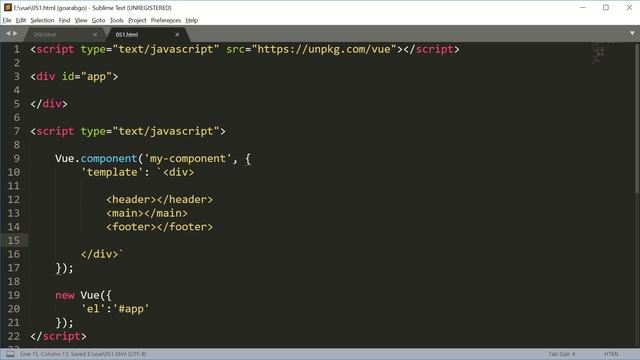Click line number 9 in the gutter
The image size is (640, 360).
click(16, 158)
